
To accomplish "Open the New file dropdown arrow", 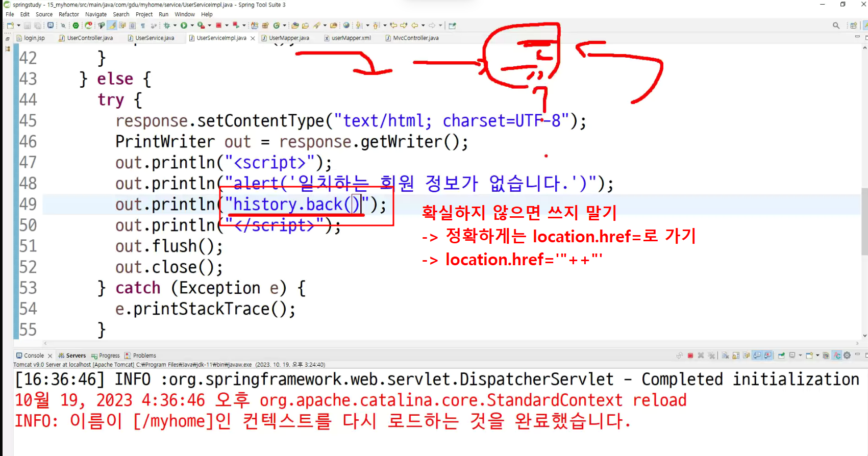I will click(x=18, y=26).
